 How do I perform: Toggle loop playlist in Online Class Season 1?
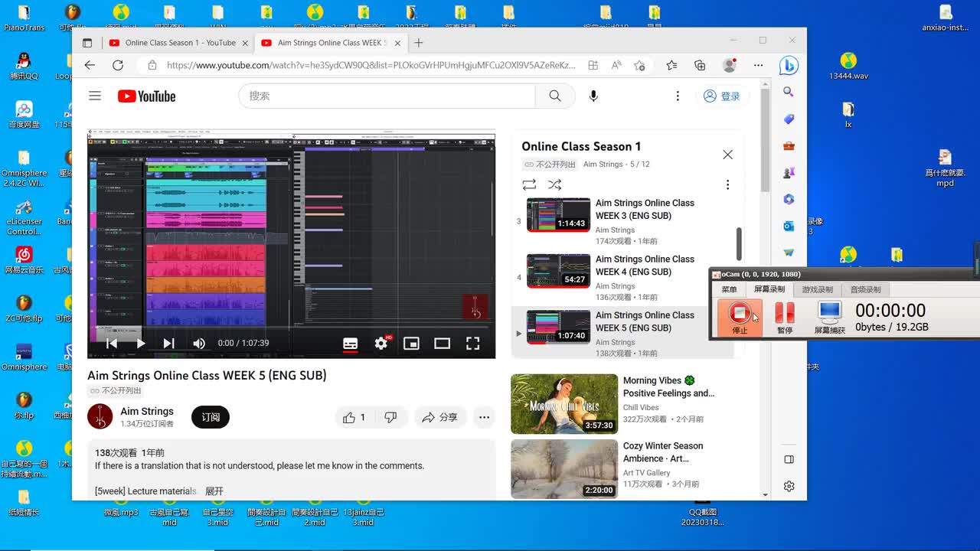(x=529, y=184)
